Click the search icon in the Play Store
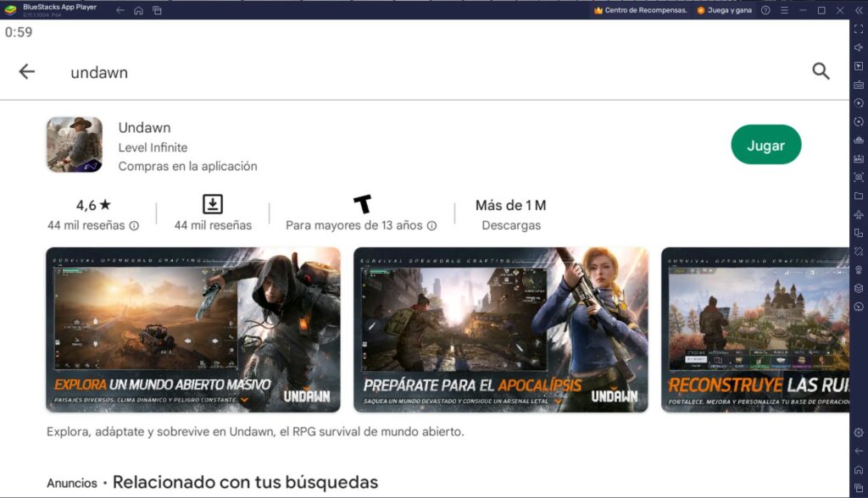 pos(821,71)
